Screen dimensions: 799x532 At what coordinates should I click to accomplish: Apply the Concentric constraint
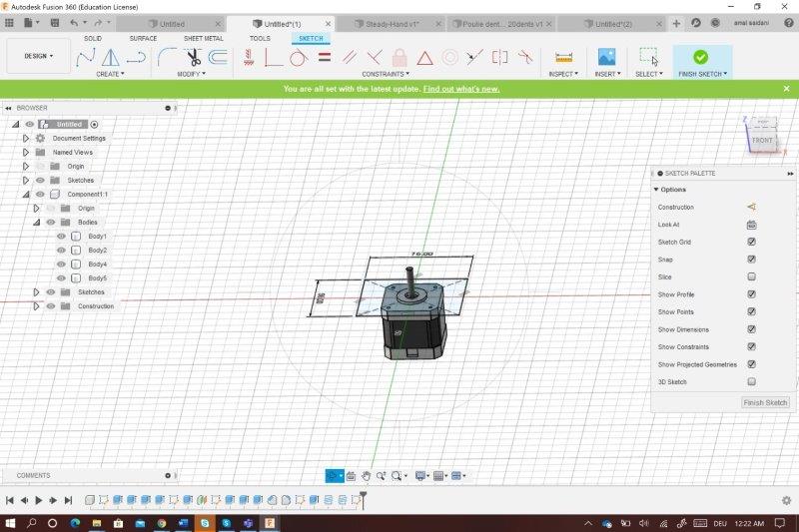pos(450,57)
